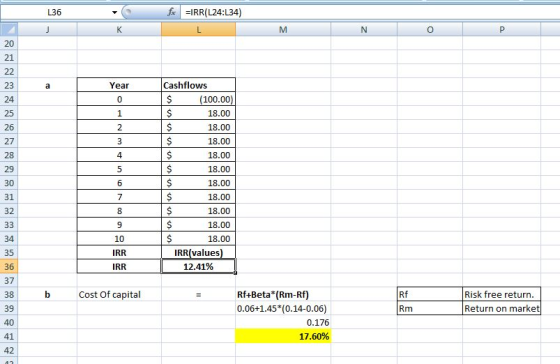560x364 pixels.
Task: Click the Name Box showing L36
Action: click(x=54, y=13)
